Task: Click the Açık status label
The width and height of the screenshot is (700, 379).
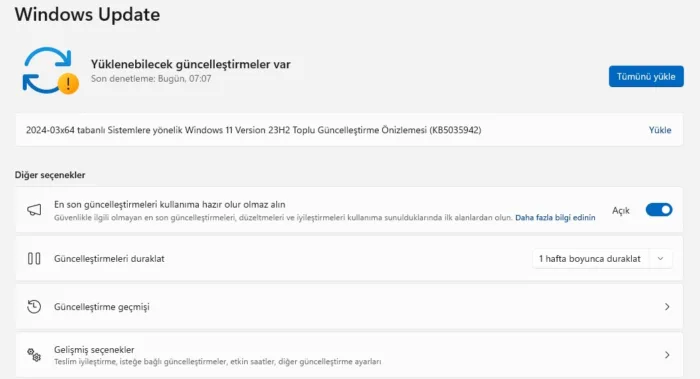Action: 621,210
